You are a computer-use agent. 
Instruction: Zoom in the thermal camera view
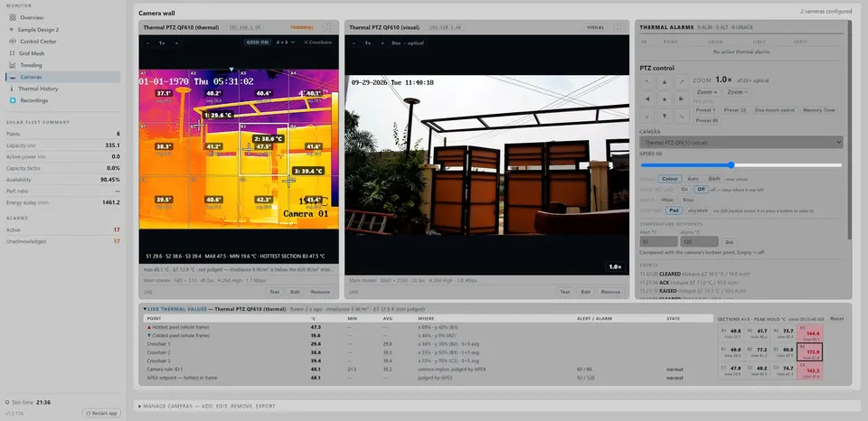pos(176,42)
